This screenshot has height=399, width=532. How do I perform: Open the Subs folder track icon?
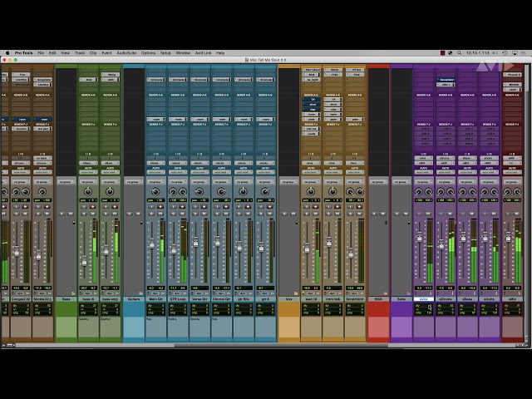(408, 293)
